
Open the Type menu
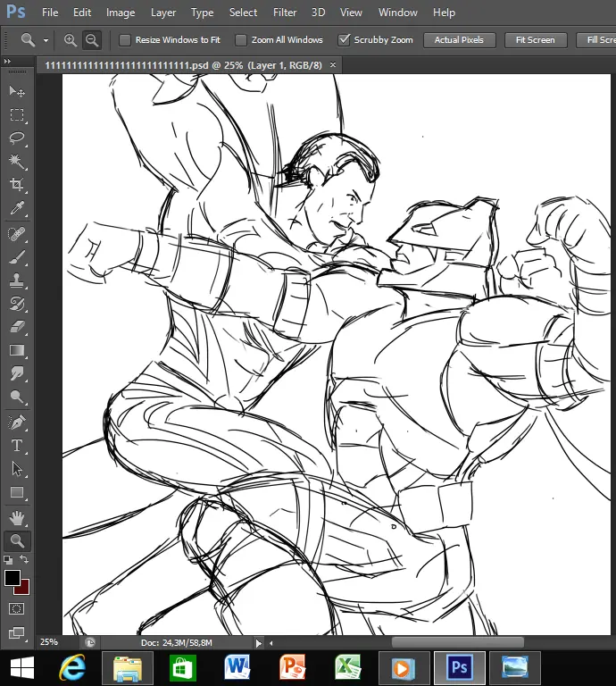click(x=202, y=13)
